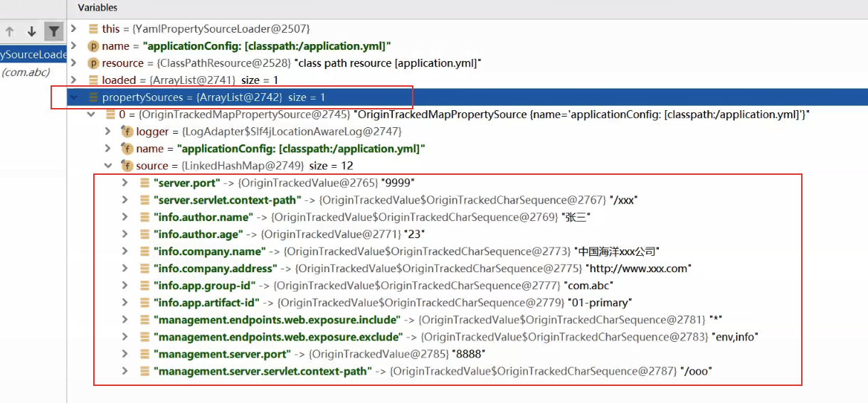This screenshot has height=403, width=868.
Task: Expand the info.app.artifact-id entry
Action: point(125,302)
